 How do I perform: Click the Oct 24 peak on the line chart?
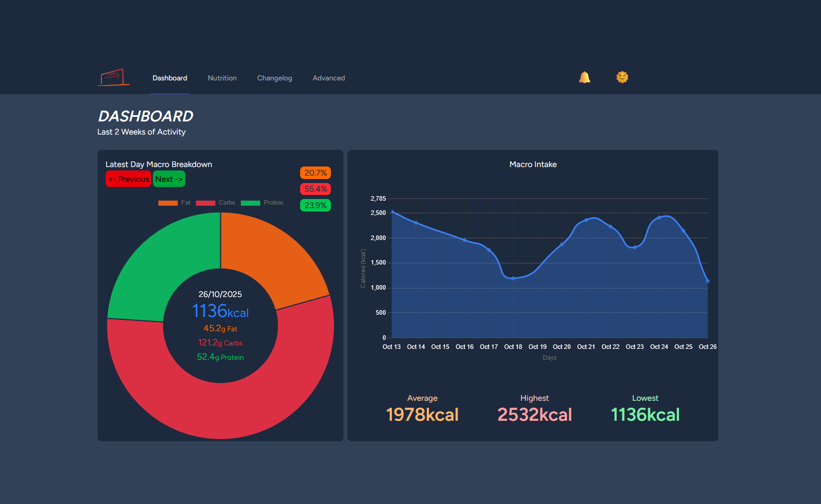[660, 217]
